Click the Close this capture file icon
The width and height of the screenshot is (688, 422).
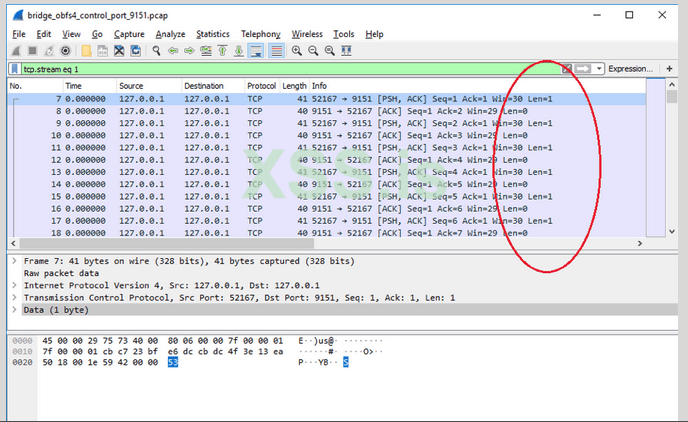pos(119,51)
